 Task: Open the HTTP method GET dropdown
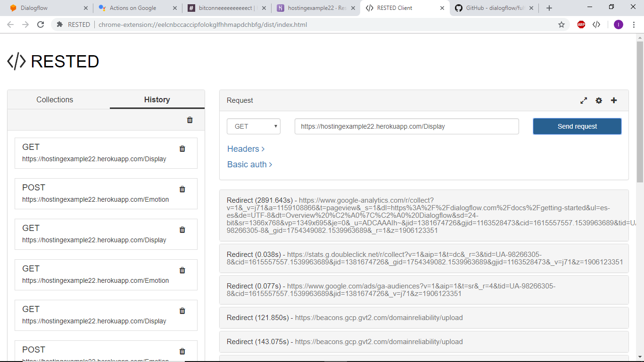[x=254, y=126]
